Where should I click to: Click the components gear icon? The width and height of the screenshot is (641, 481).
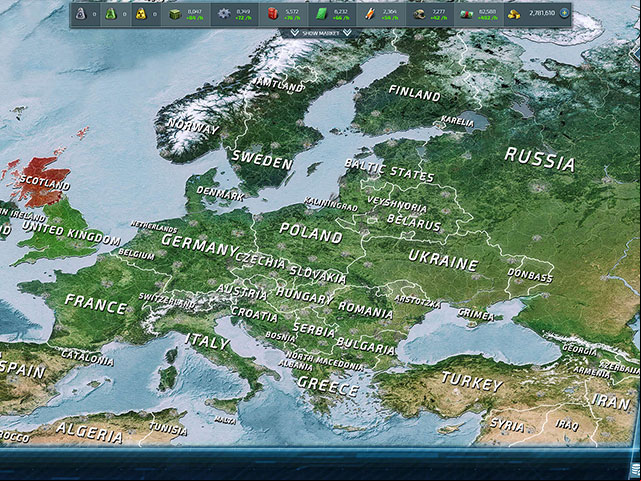[x=224, y=14]
